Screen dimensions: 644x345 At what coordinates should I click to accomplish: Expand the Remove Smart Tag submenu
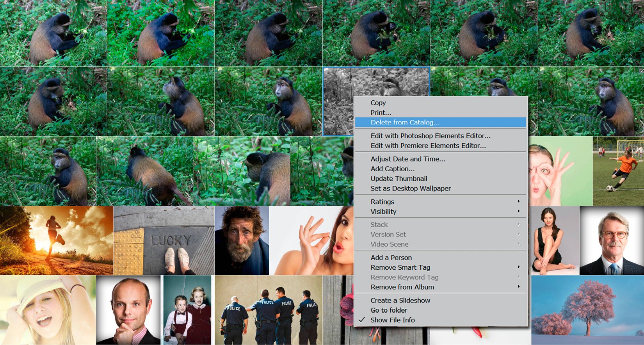[440, 267]
